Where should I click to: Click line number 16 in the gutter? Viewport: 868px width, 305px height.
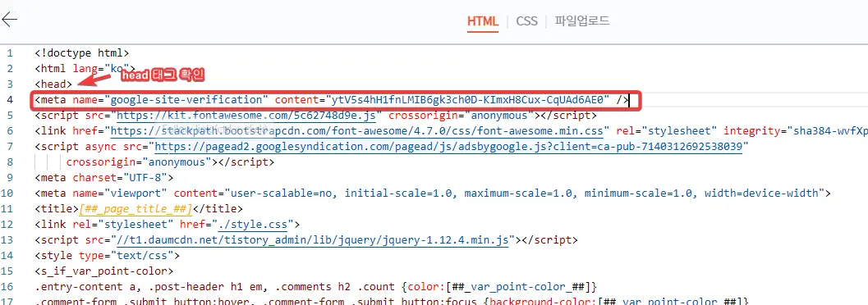click(x=7, y=286)
